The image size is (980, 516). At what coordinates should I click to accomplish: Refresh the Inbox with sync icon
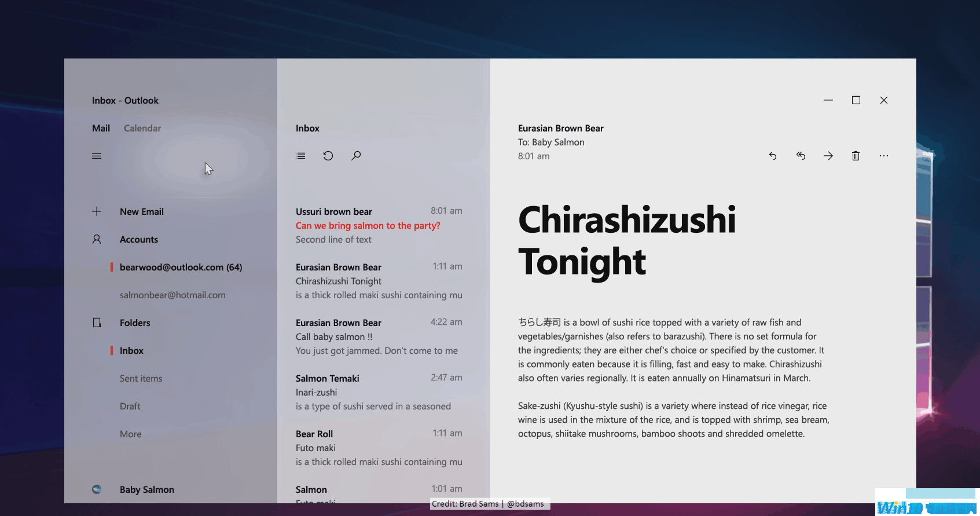click(x=328, y=156)
